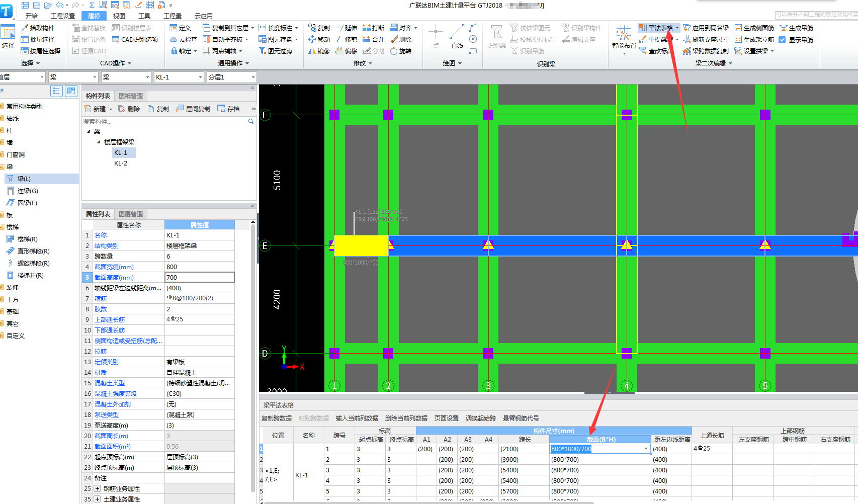858x504 pixels.
Task: Click the 直线 line drawing tool
Action: [x=457, y=37]
